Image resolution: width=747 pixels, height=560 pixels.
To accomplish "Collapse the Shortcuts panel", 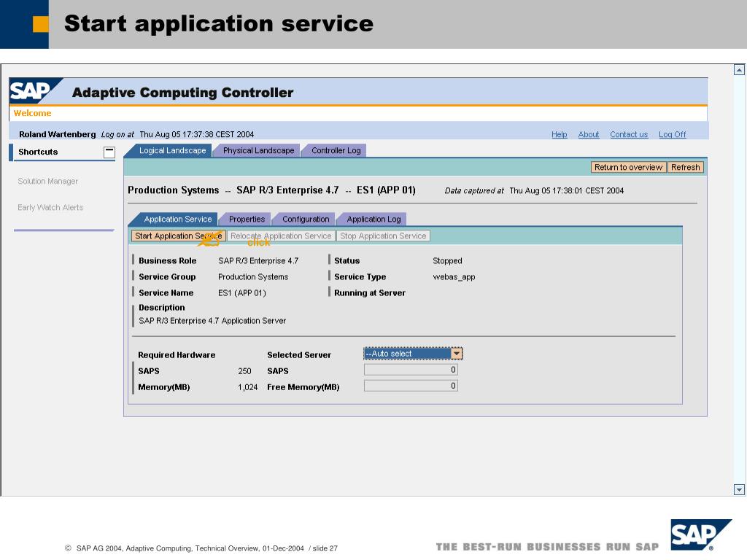I will pyautogui.click(x=109, y=152).
